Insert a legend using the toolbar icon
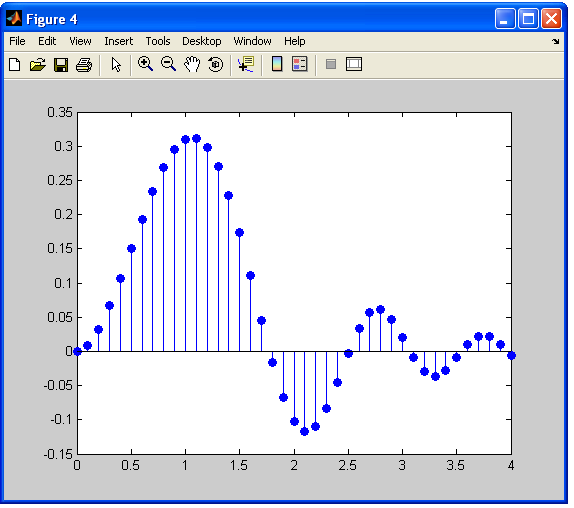Viewport: 574px width, 508px height. coord(300,64)
